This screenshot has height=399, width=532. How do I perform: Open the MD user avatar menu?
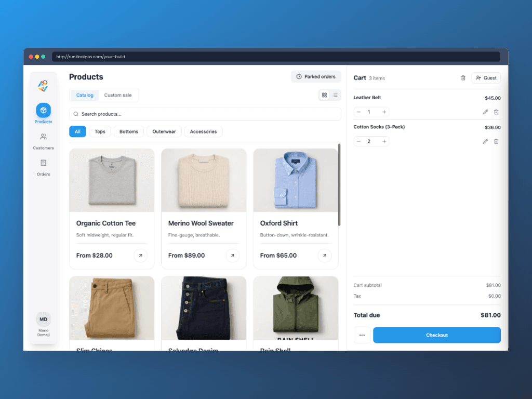pyautogui.click(x=44, y=320)
